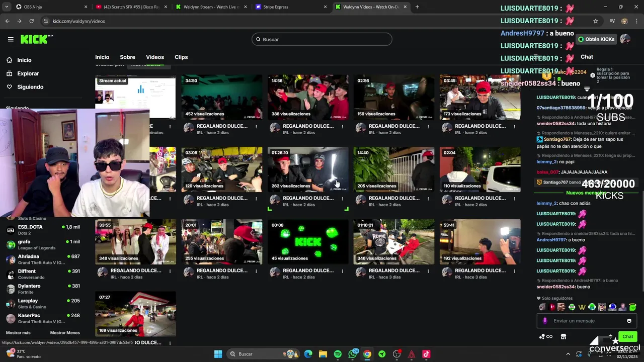
Task: Open Ahriadna channel in sidebar
Action: click(43, 259)
